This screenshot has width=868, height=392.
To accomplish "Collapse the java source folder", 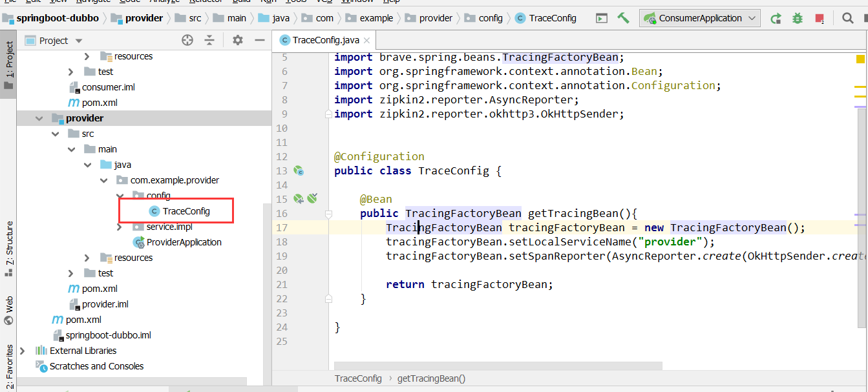I will 87,165.
